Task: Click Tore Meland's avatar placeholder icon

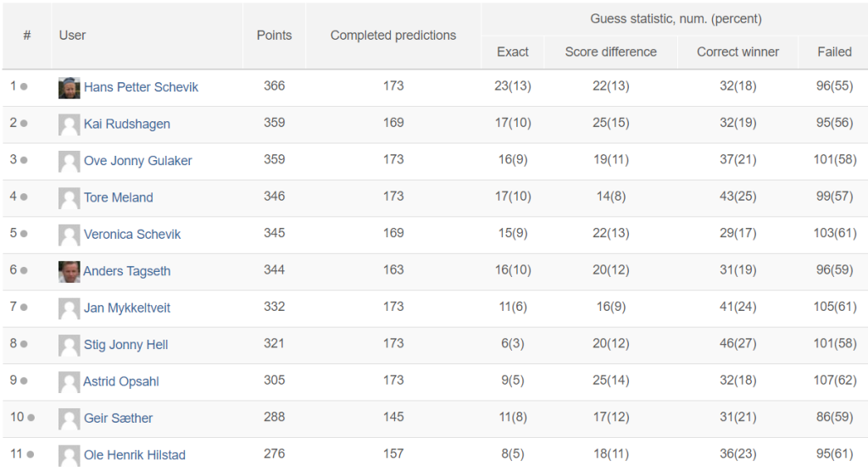Action: pos(70,198)
